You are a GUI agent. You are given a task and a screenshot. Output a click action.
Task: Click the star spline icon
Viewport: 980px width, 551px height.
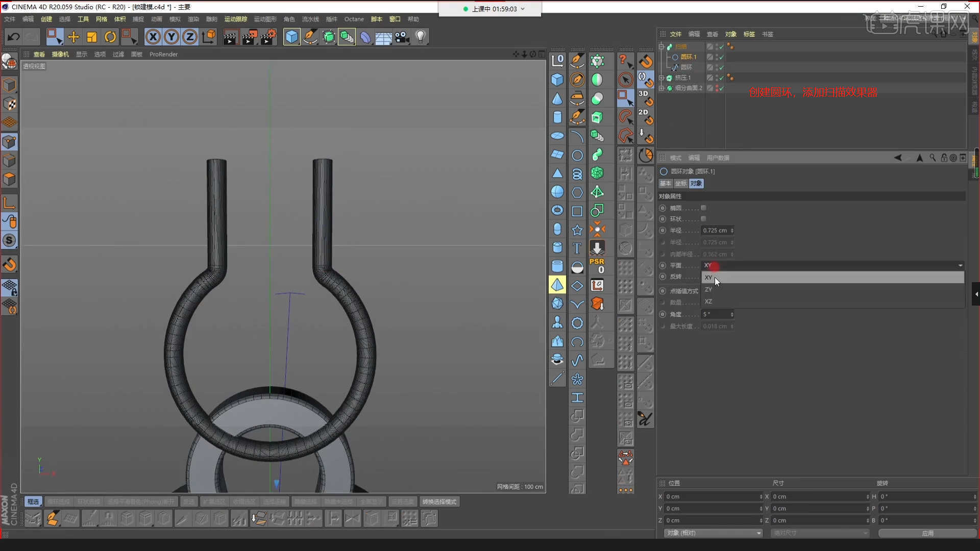[577, 230]
